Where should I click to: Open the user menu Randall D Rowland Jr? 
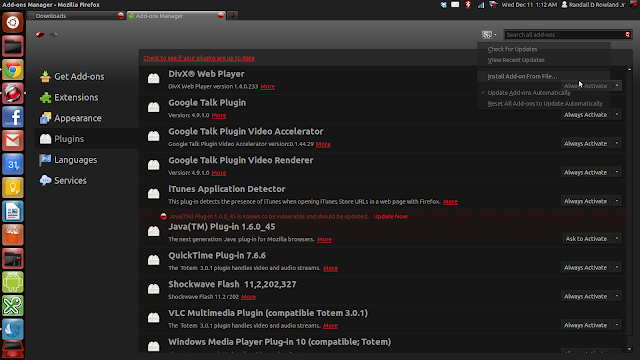click(x=593, y=4)
